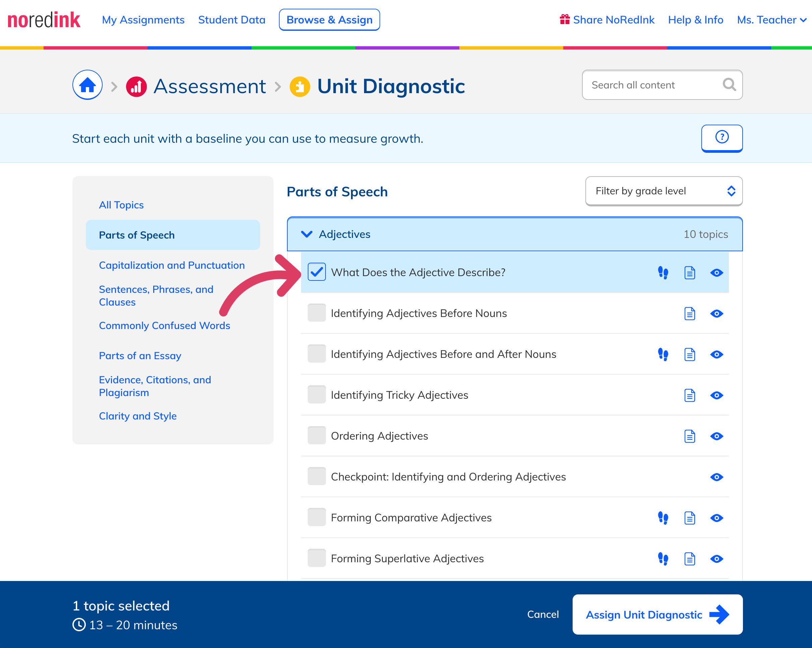Document icon for Identifying Adjectives Before Nouns

[690, 314]
